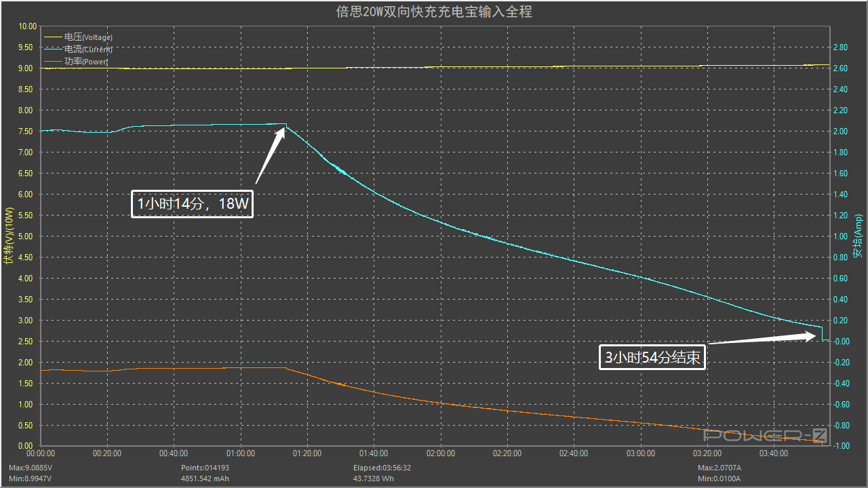Click the Max:9.0885V voltage readout
The image size is (868, 488).
point(31,468)
